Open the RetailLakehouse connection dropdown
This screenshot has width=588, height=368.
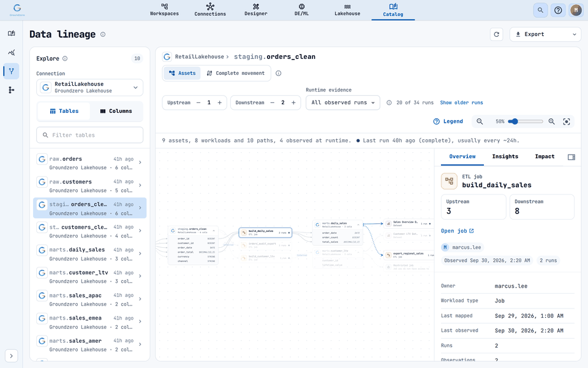(x=89, y=88)
